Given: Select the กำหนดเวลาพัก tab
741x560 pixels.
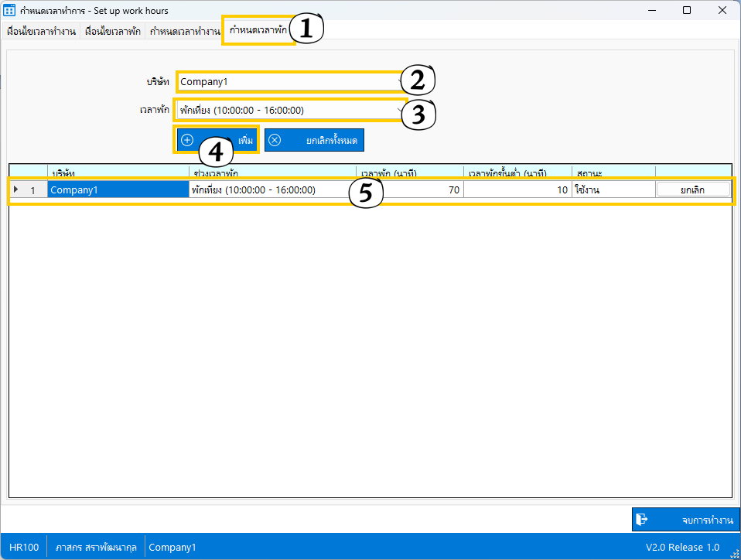Looking at the screenshot, I should [258, 31].
